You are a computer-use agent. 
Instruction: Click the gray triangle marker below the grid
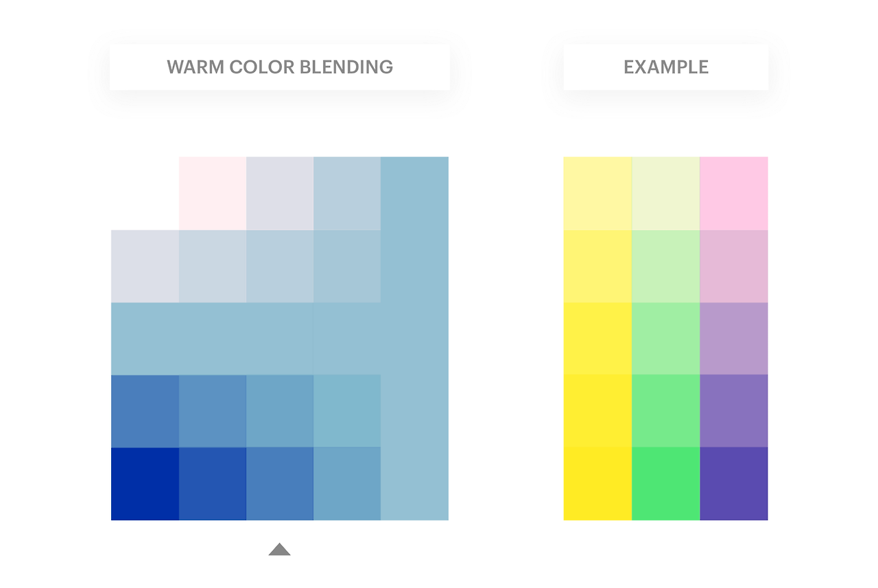[x=279, y=549]
